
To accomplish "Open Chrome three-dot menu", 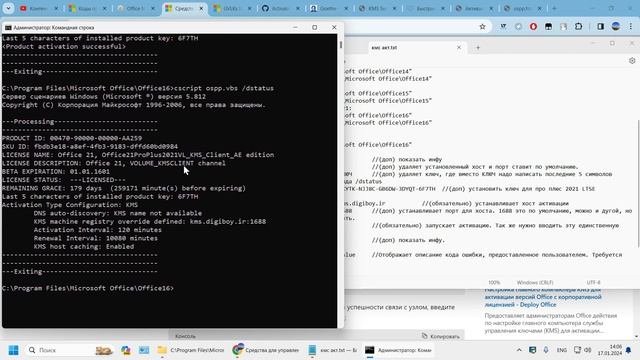I will click(631, 27).
